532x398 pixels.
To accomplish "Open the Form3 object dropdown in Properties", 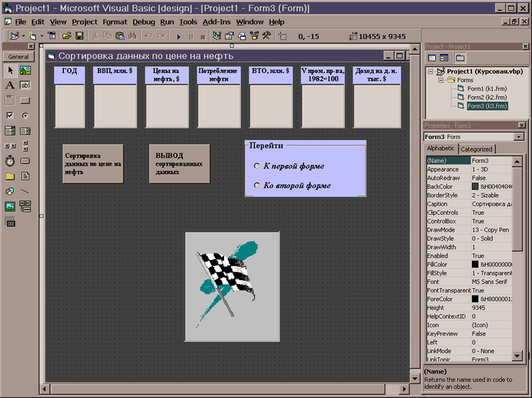I will click(x=520, y=136).
